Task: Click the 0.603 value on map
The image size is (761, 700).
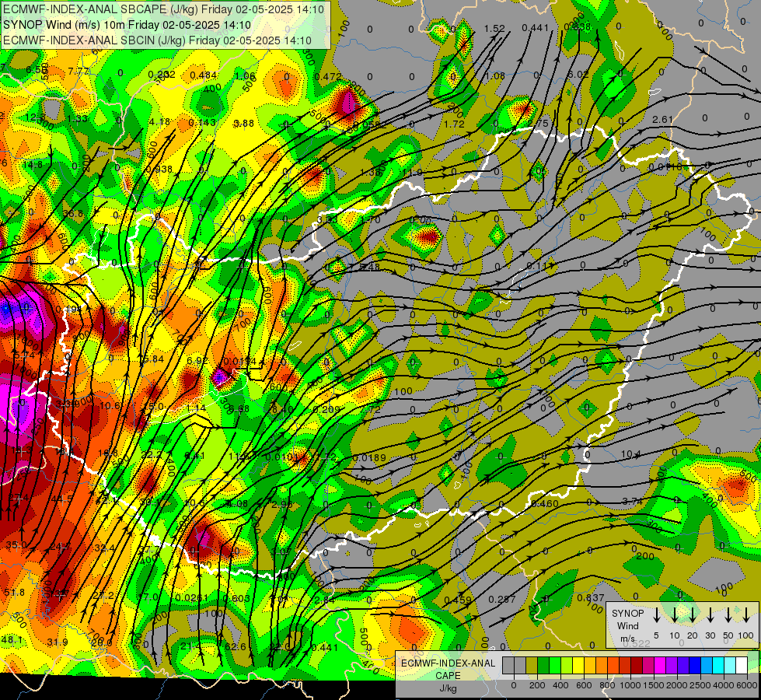Action: [236, 598]
